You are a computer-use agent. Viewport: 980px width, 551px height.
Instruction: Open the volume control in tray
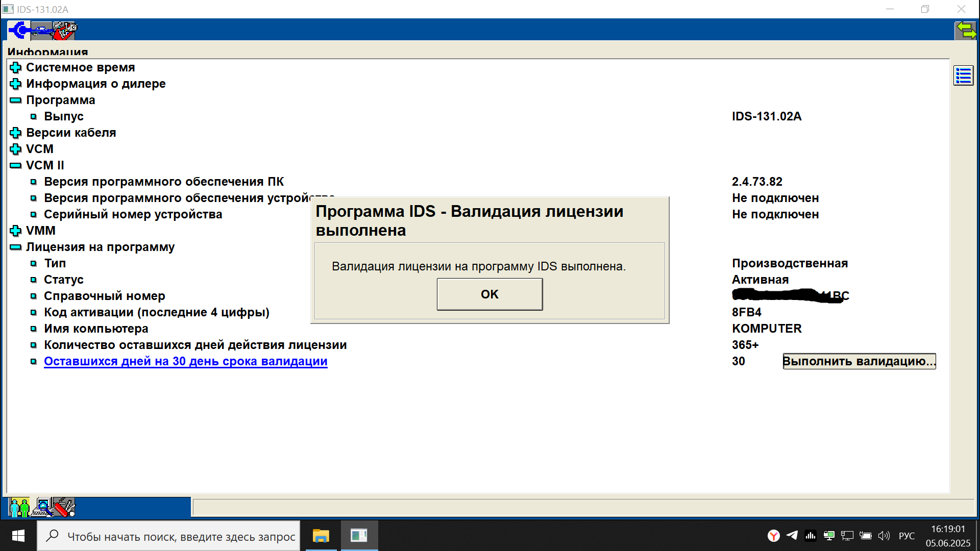[884, 536]
